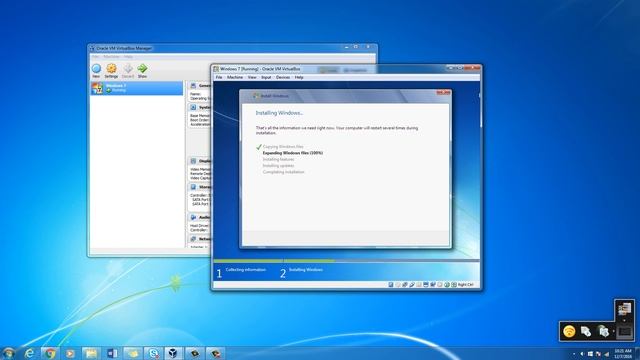Select the Windows 7 VM in Manager list

[137, 88]
